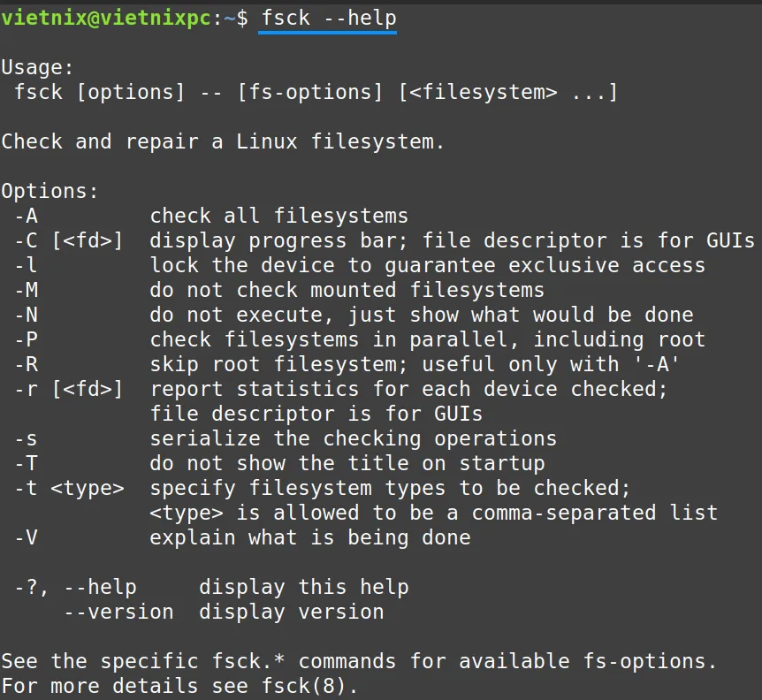This screenshot has width=762, height=700.
Task: Click the -A check all filesystems option
Action: [x=211, y=216]
